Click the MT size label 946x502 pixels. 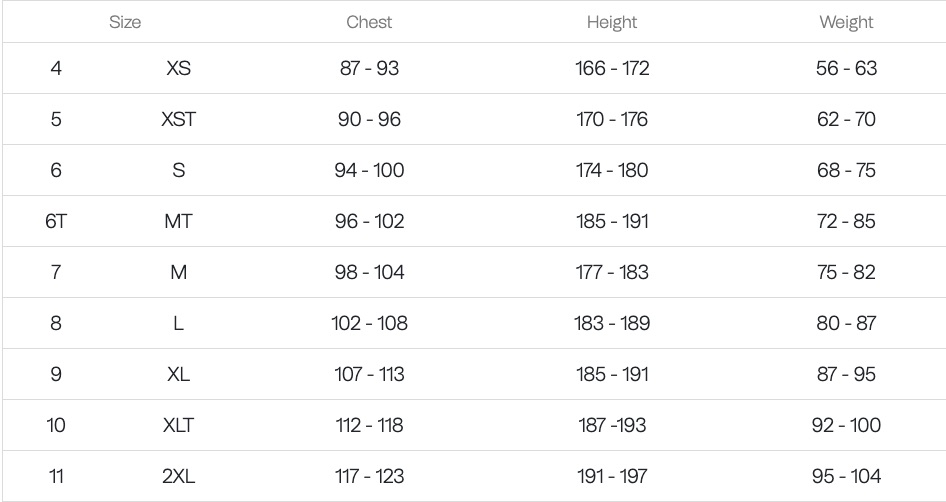[x=179, y=221]
